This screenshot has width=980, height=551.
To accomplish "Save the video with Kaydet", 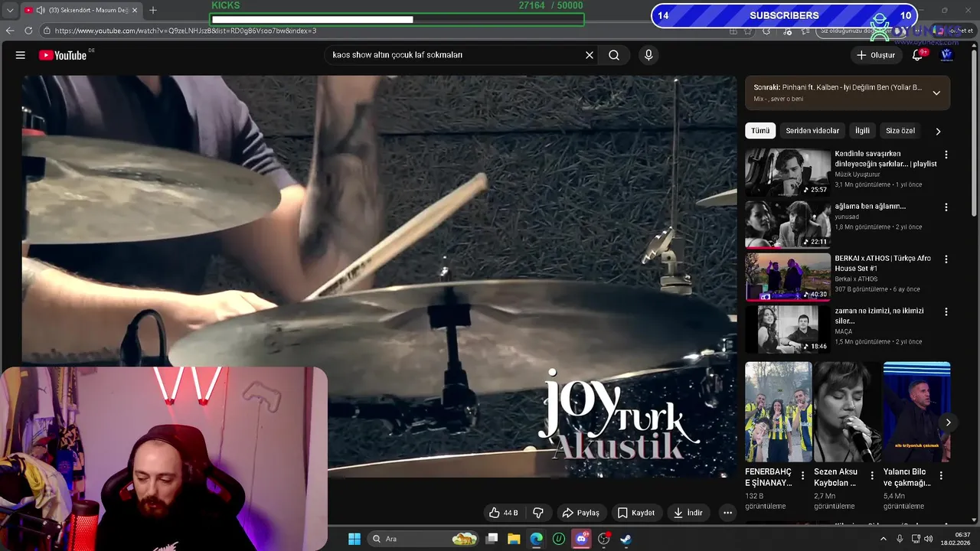I will click(x=635, y=513).
